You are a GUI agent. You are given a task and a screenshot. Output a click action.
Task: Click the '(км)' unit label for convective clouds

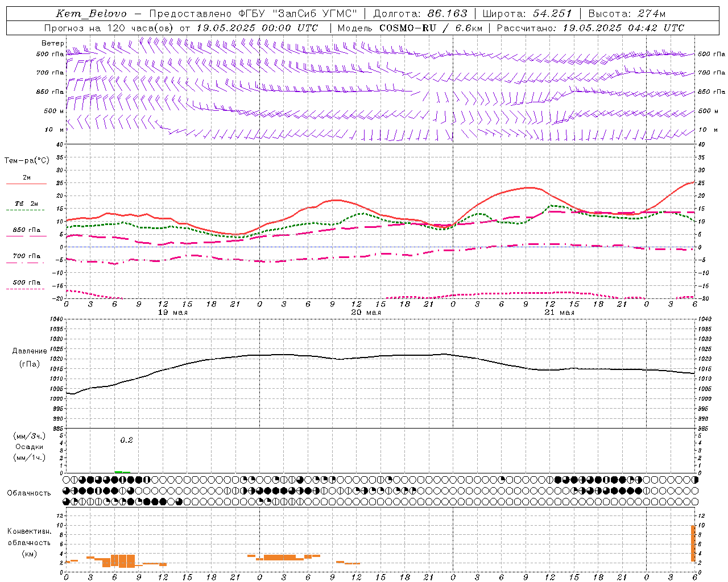(x=30, y=554)
